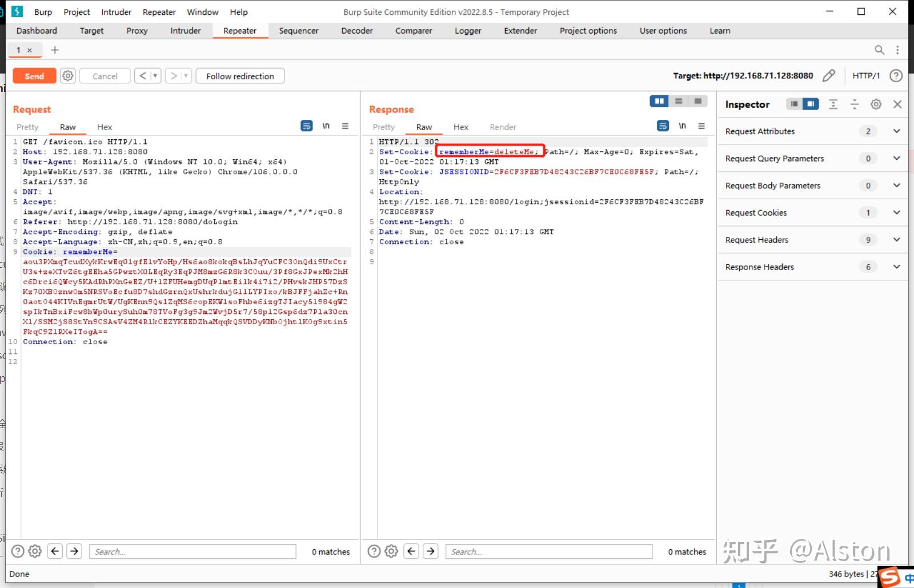
Task: Focus the Request search field
Action: [x=193, y=551]
